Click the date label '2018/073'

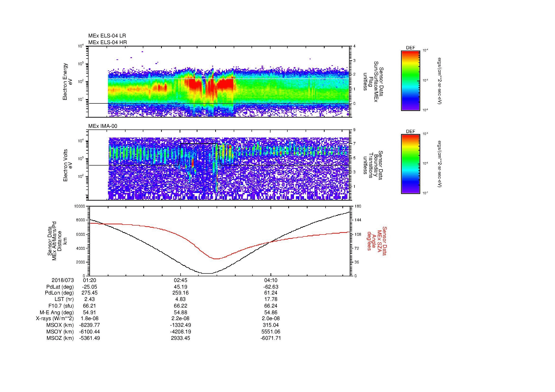click(x=63, y=280)
